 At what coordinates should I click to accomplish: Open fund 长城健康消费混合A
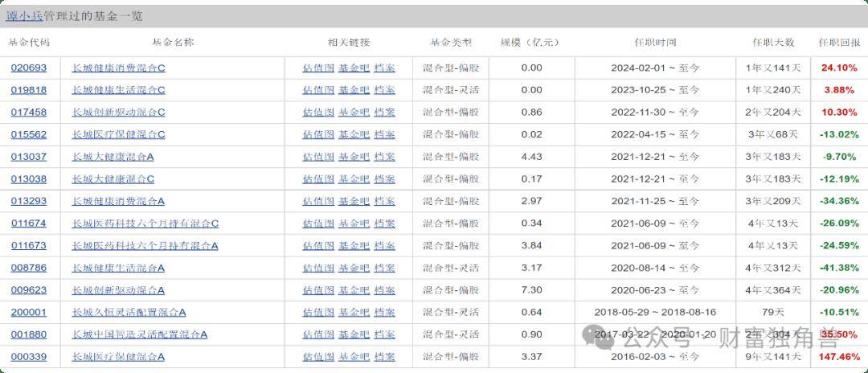(x=118, y=202)
